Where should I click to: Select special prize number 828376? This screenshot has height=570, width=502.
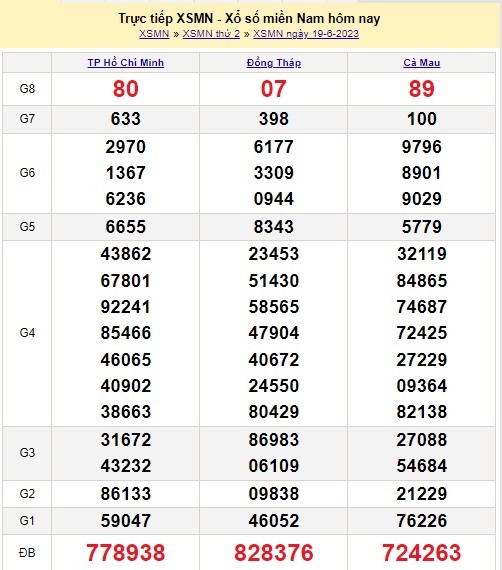(x=274, y=553)
